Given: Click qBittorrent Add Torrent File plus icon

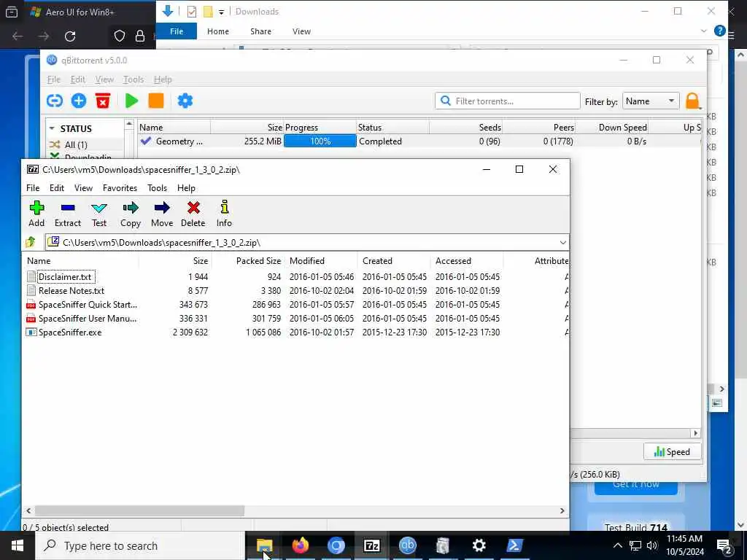Looking at the screenshot, I should coord(79,101).
